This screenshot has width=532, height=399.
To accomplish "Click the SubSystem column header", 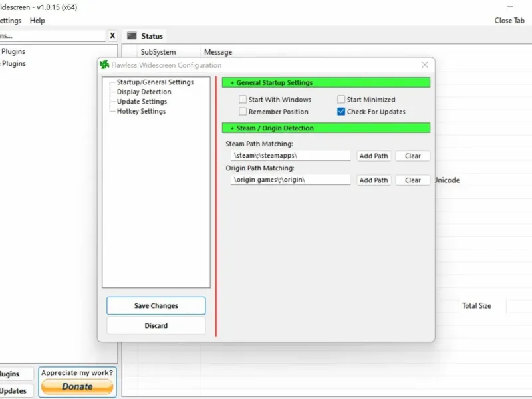I will point(158,52).
